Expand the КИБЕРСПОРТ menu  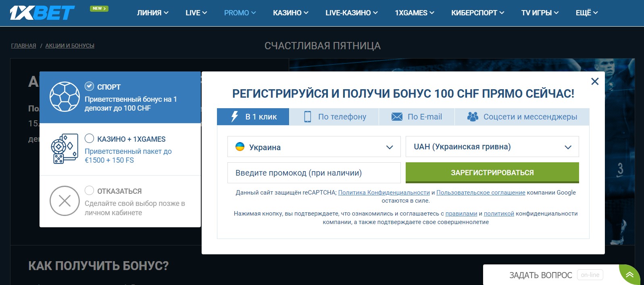477,13
